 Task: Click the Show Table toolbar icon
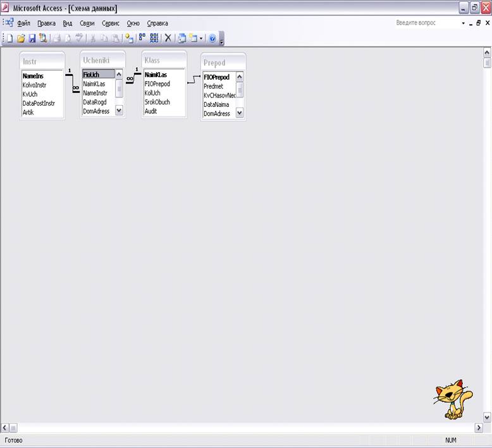click(129, 39)
